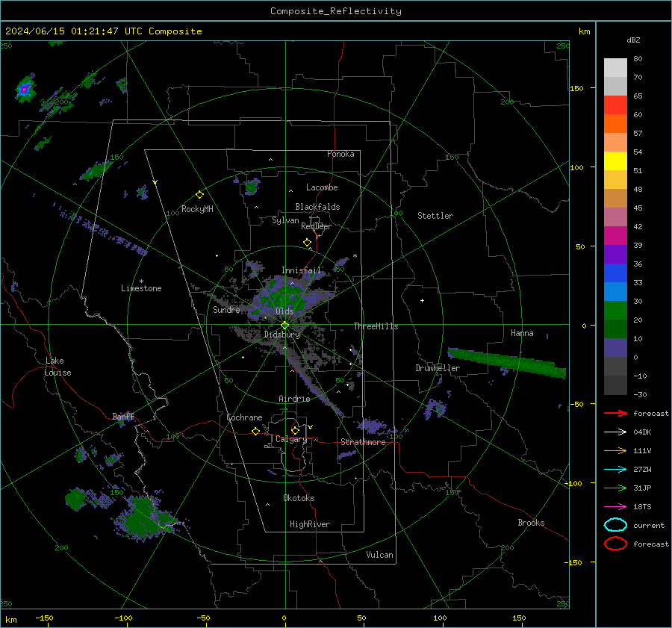Click the Drumheller town label
Image resolution: width=672 pixels, height=628 pixels.
pyautogui.click(x=438, y=368)
